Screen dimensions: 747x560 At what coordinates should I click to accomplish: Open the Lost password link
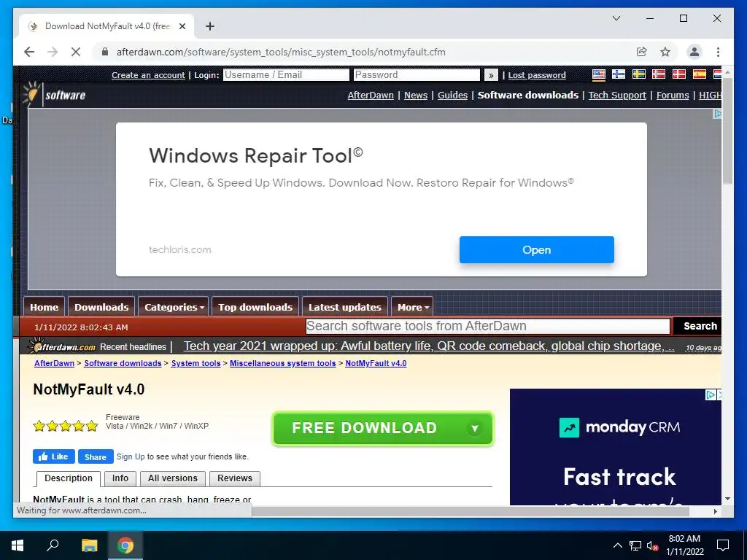click(537, 75)
